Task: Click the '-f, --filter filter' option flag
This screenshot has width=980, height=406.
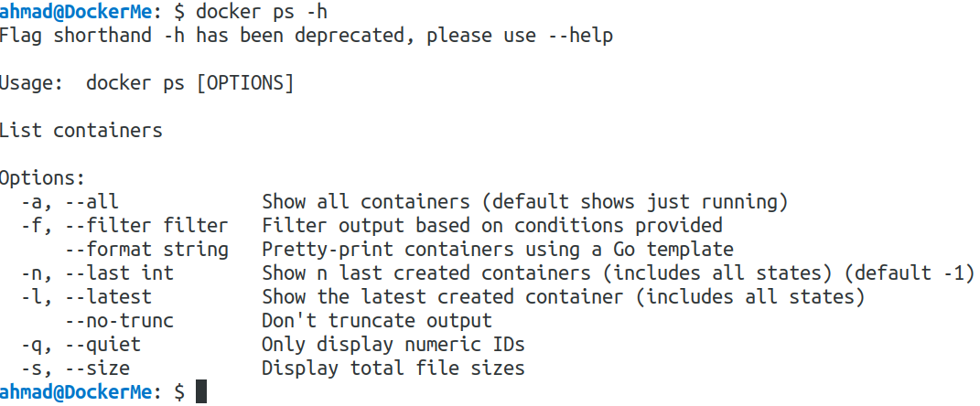Action: coord(124,226)
